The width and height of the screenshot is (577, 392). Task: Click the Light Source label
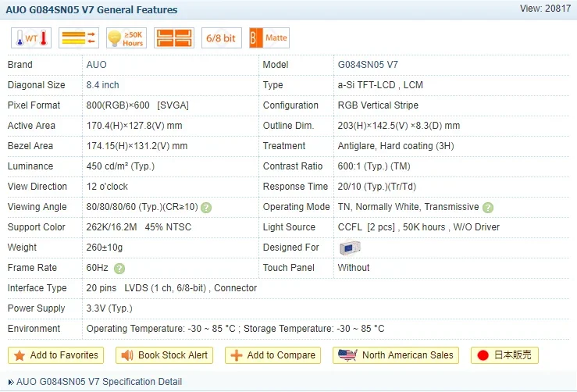click(289, 227)
